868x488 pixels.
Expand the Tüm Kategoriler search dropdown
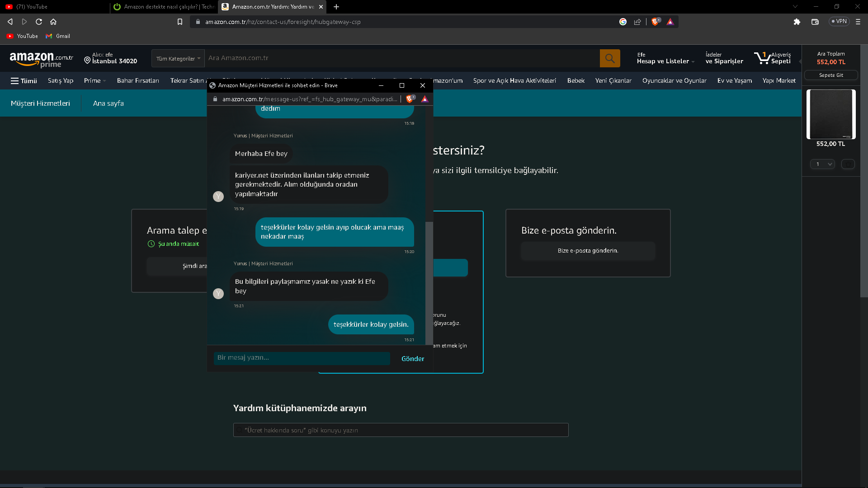[178, 59]
